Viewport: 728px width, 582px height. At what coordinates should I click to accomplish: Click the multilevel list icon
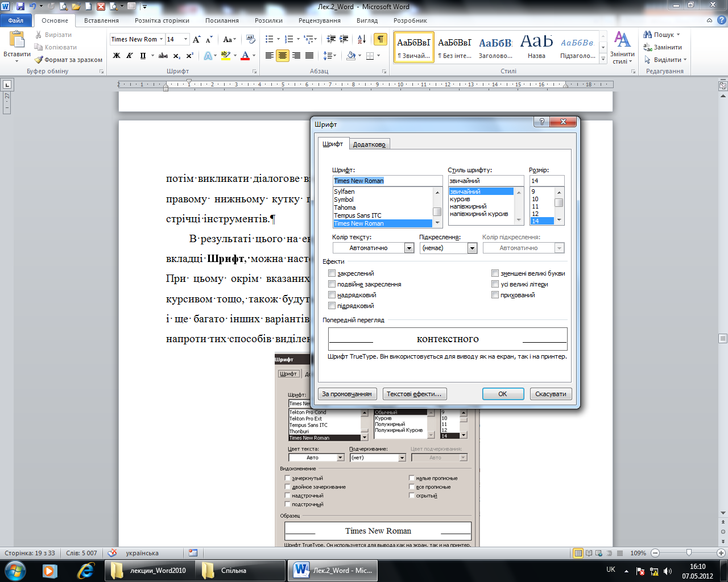pos(308,39)
